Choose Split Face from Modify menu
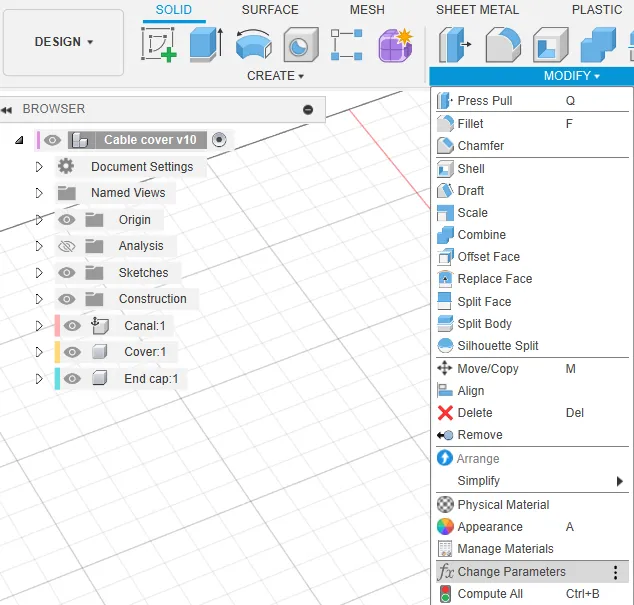The image size is (634, 605). point(532,302)
